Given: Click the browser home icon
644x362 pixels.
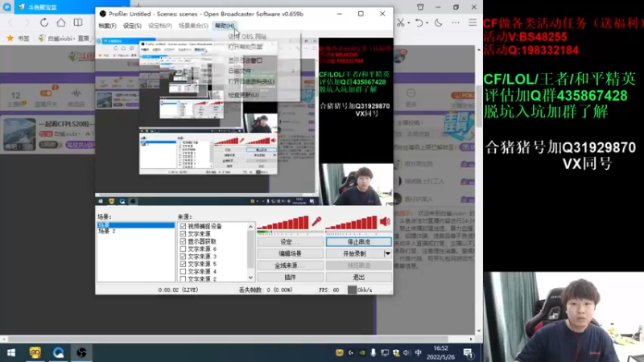Looking at the screenshot, I should point(61,23).
